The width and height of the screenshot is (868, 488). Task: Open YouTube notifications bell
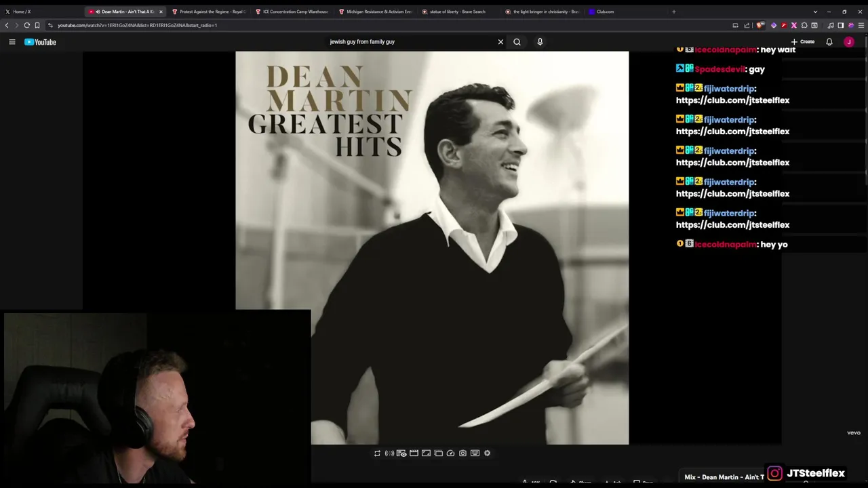(x=829, y=42)
